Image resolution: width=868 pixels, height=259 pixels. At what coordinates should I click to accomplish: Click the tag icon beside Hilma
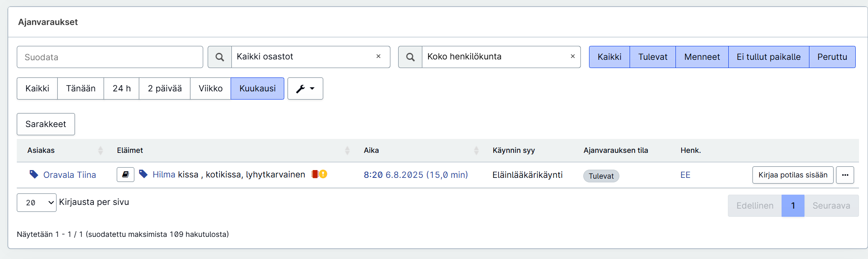click(x=143, y=174)
